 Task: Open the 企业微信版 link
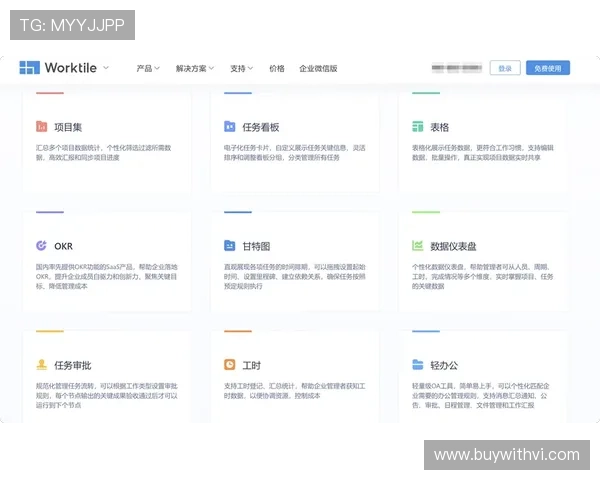click(318, 68)
